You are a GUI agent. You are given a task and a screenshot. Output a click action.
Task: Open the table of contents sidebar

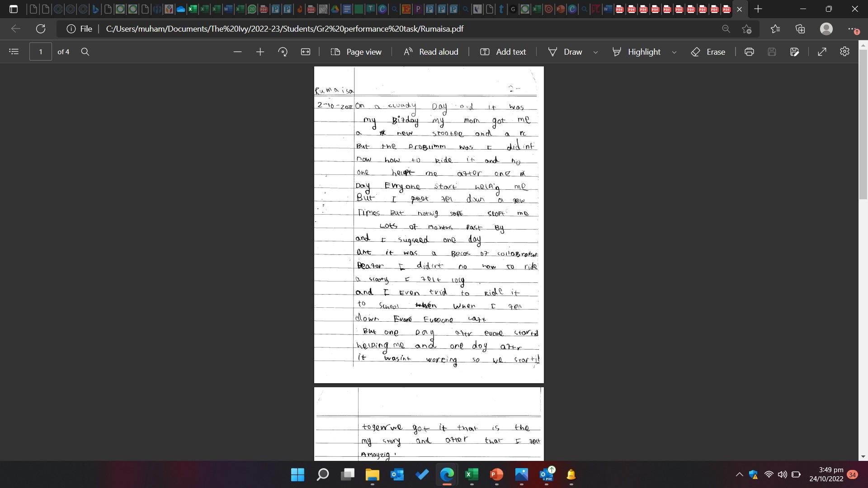tap(14, 52)
